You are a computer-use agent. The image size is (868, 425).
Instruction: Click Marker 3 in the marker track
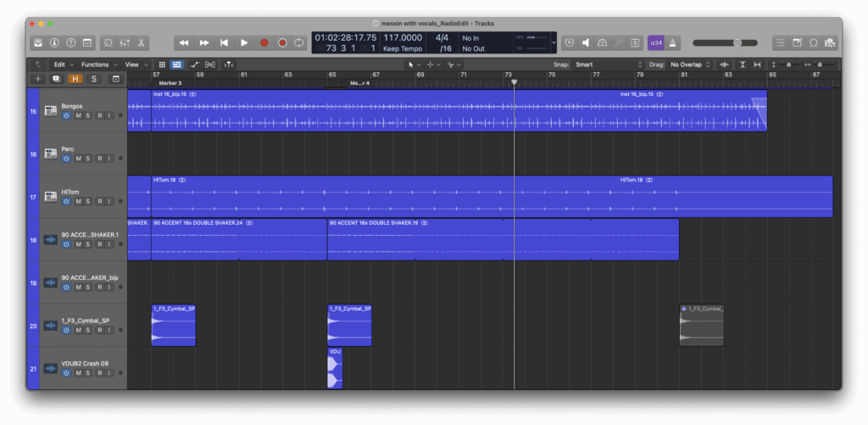[170, 83]
